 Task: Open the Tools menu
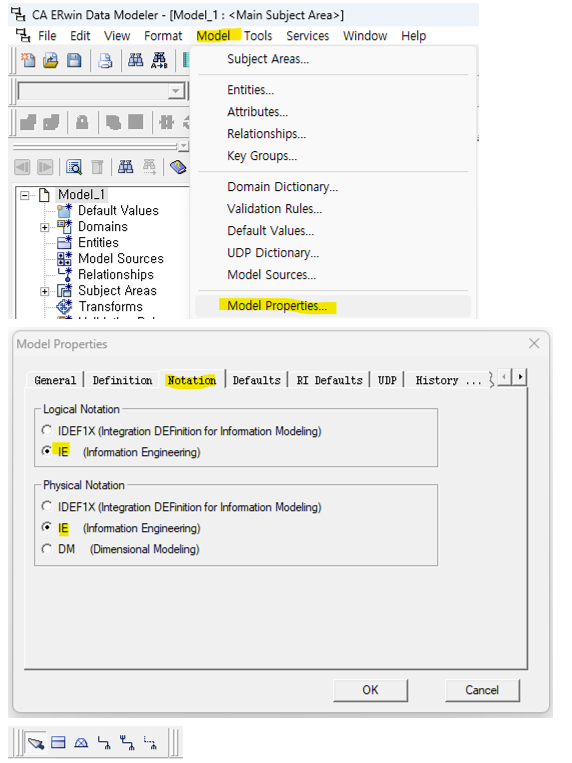pyautogui.click(x=258, y=36)
